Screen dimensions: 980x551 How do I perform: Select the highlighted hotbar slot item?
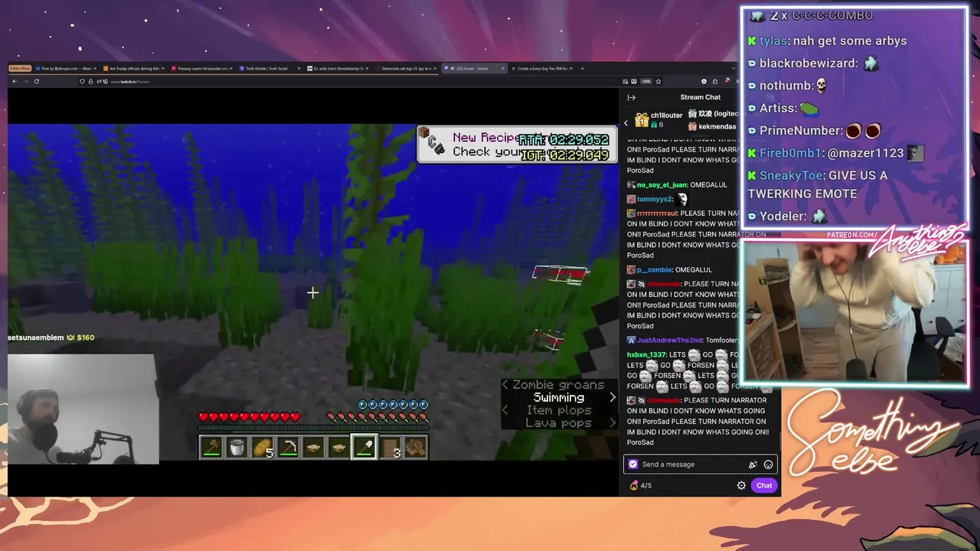tap(364, 448)
